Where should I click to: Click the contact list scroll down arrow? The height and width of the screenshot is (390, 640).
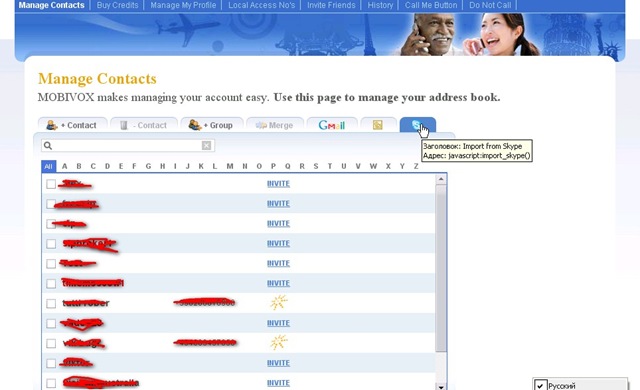point(441,386)
